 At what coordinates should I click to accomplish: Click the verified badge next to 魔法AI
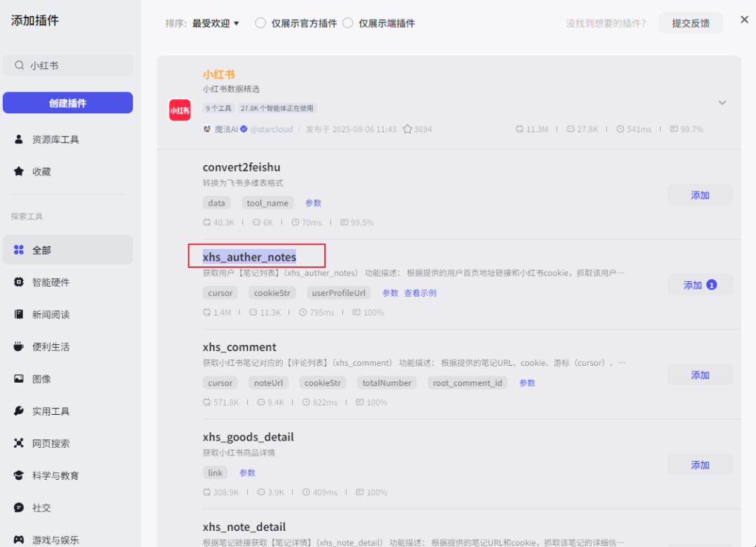point(244,129)
